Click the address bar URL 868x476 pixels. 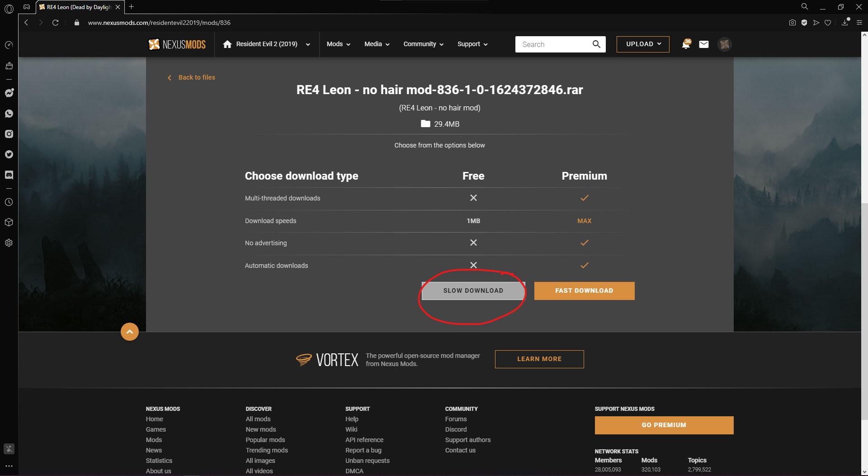159,23
